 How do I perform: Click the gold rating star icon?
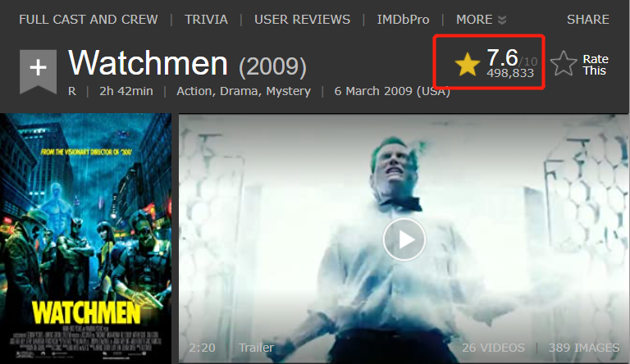(468, 64)
